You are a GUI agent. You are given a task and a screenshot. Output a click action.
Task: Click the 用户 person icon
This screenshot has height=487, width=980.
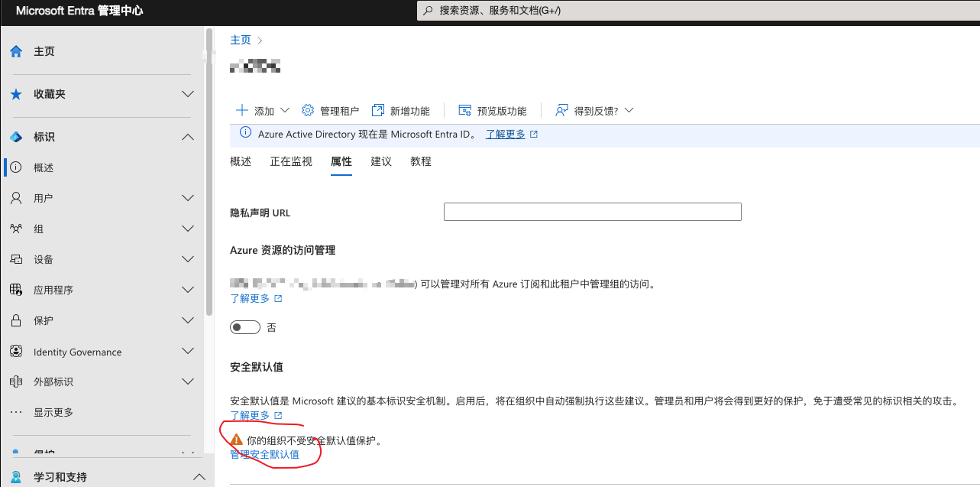pyautogui.click(x=16, y=198)
